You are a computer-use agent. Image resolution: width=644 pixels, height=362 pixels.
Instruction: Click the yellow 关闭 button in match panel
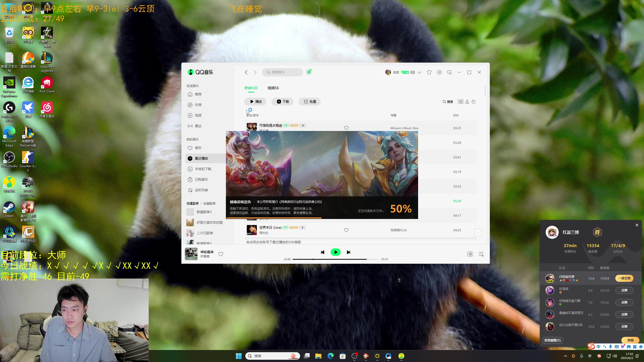[630, 340]
